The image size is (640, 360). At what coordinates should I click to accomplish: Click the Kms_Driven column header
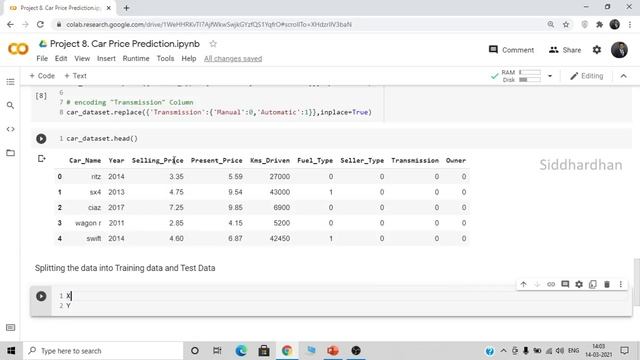coord(270,160)
